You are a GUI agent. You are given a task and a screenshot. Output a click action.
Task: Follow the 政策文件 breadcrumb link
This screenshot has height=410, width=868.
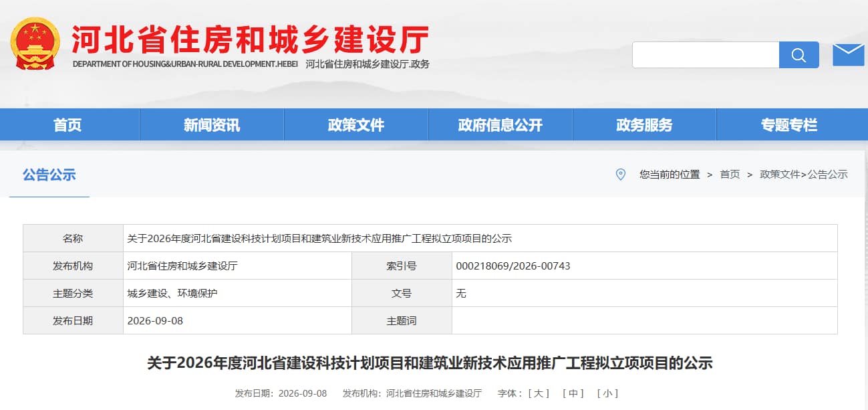pos(780,175)
